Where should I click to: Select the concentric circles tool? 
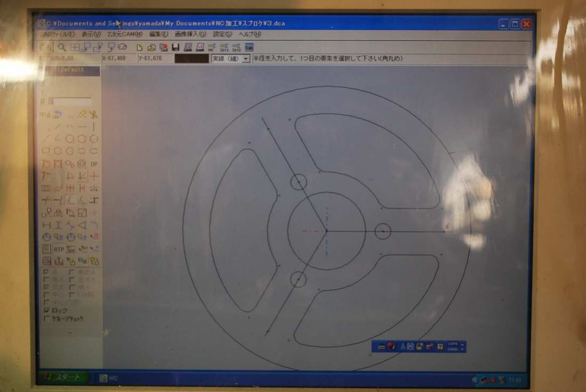[x=82, y=164]
